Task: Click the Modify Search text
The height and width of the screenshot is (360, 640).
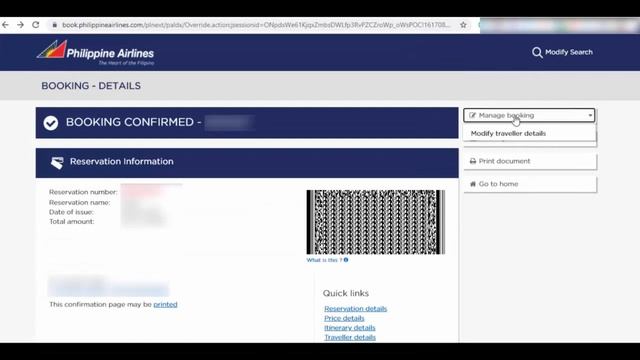Action: point(569,52)
